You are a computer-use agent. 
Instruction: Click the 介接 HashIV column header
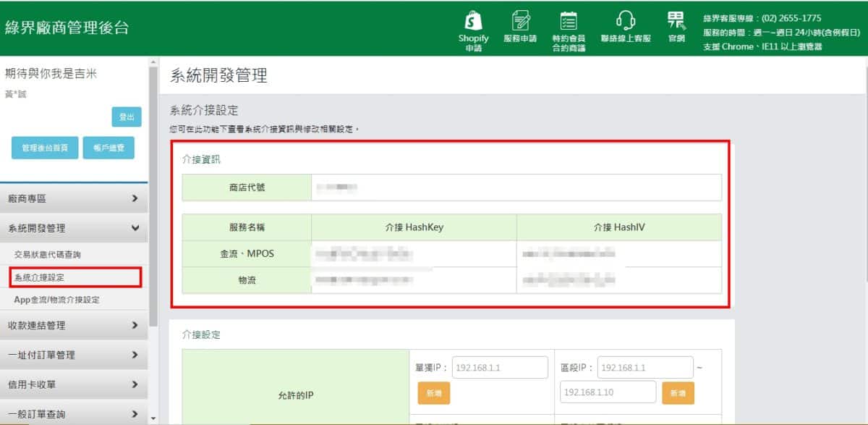click(619, 227)
